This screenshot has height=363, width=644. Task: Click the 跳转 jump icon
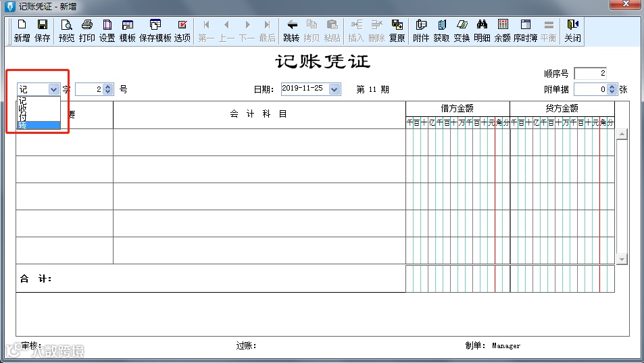point(292,31)
